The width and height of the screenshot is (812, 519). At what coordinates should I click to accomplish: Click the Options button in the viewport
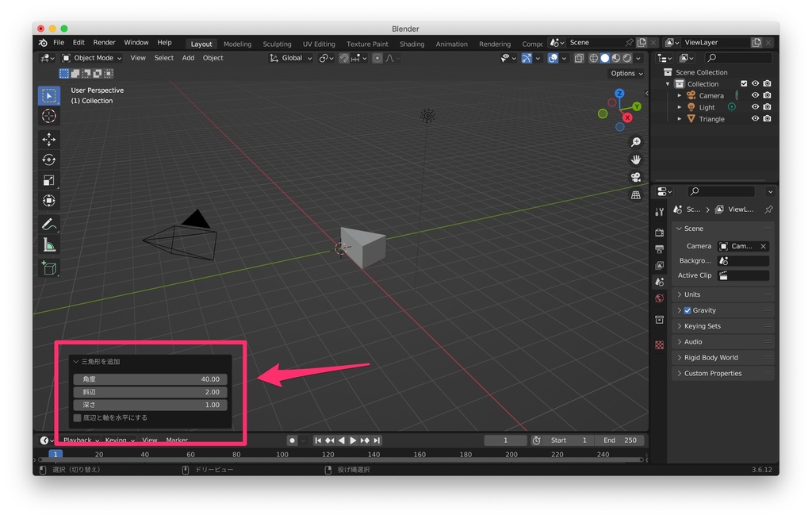626,72
